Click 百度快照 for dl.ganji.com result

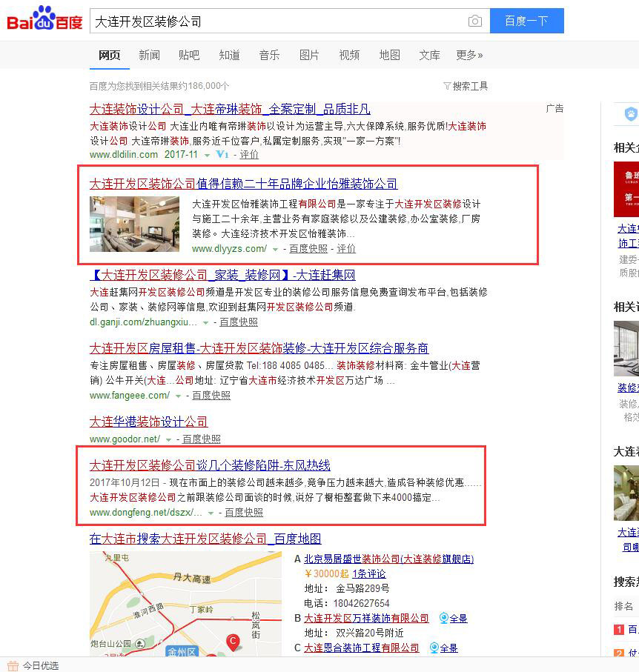pyautogui.click(x=239, y=322)
